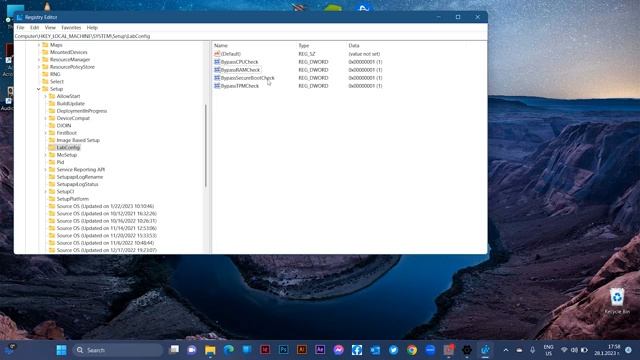Click the Registry Editor title bar icon
This screenshot has height=360, width=640.
20,17
